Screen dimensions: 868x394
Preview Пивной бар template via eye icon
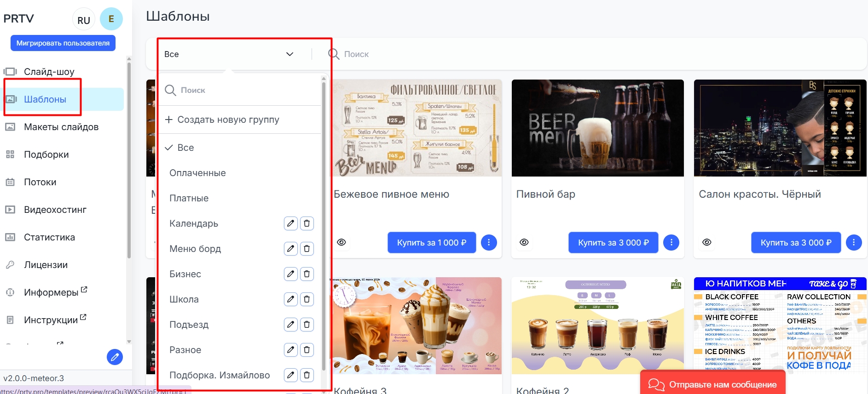point(524,242)
